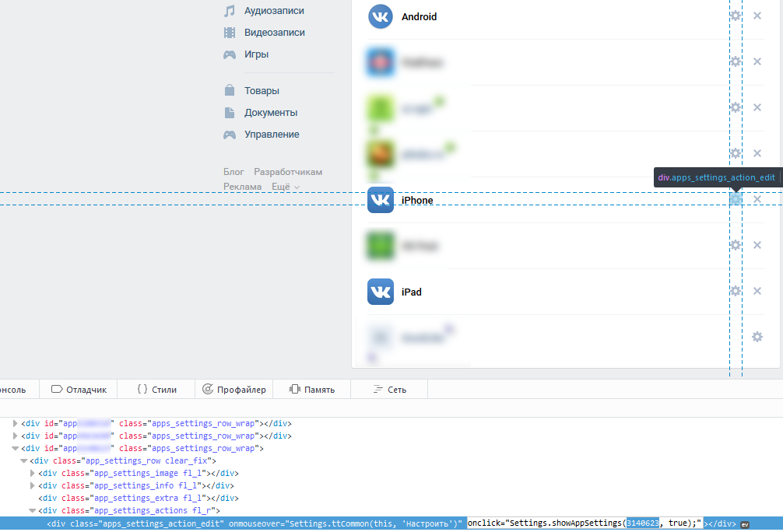Switch to the Сеть devtools tab
The height and width of the screenshot is (532, 783).
point(389,389)
